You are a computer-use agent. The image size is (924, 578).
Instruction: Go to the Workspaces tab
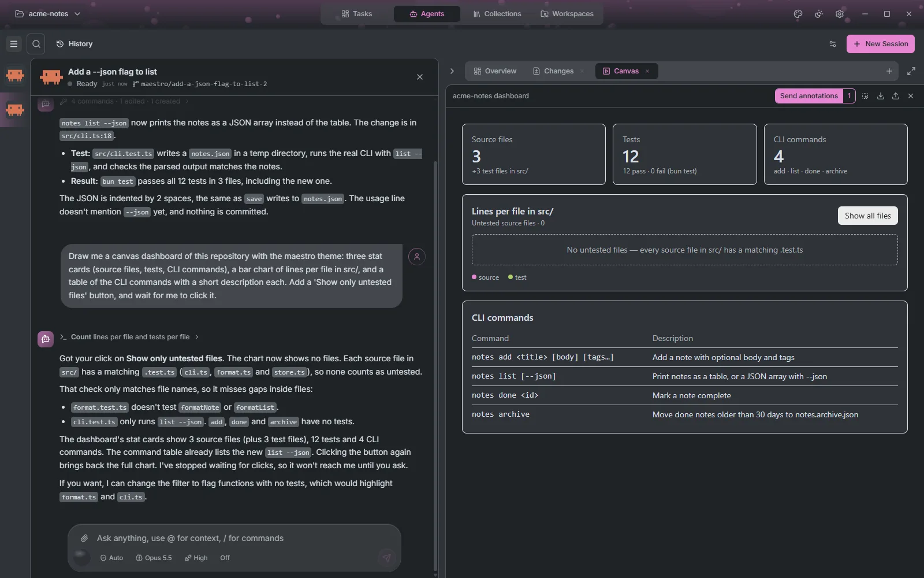(x=567, y=14)
